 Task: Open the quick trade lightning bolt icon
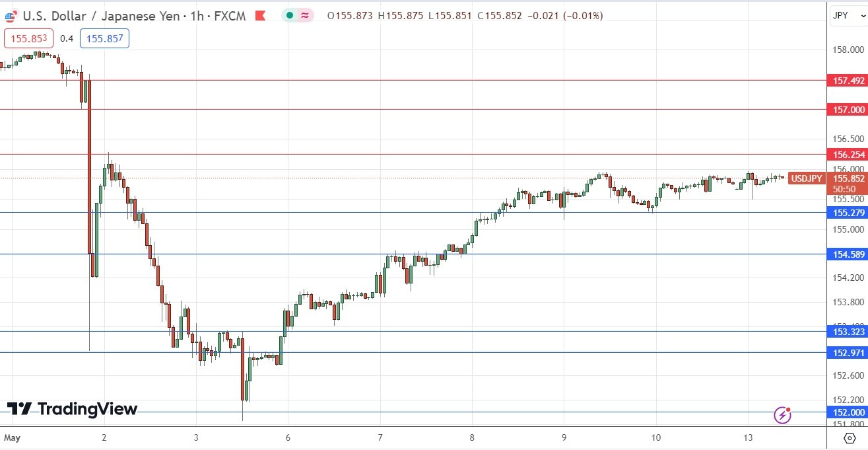tap(783, 416)
